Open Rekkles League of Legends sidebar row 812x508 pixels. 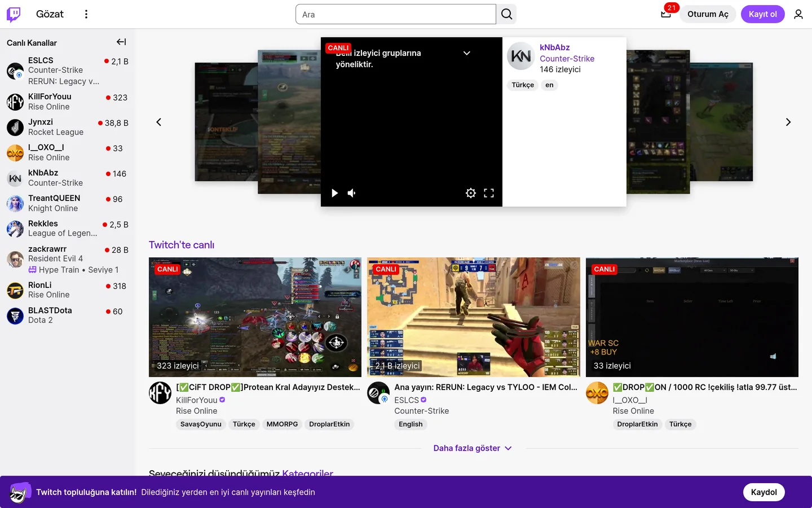pos(68,229)
